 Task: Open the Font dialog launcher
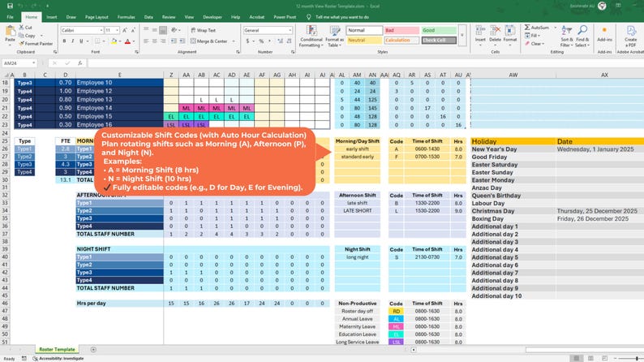pyautogui.click(x=136, y=52)
